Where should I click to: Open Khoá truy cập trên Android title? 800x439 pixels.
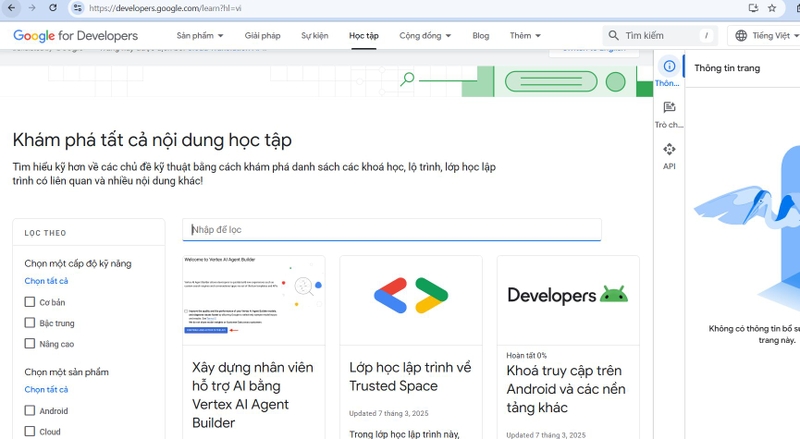(x=566, y=389)
